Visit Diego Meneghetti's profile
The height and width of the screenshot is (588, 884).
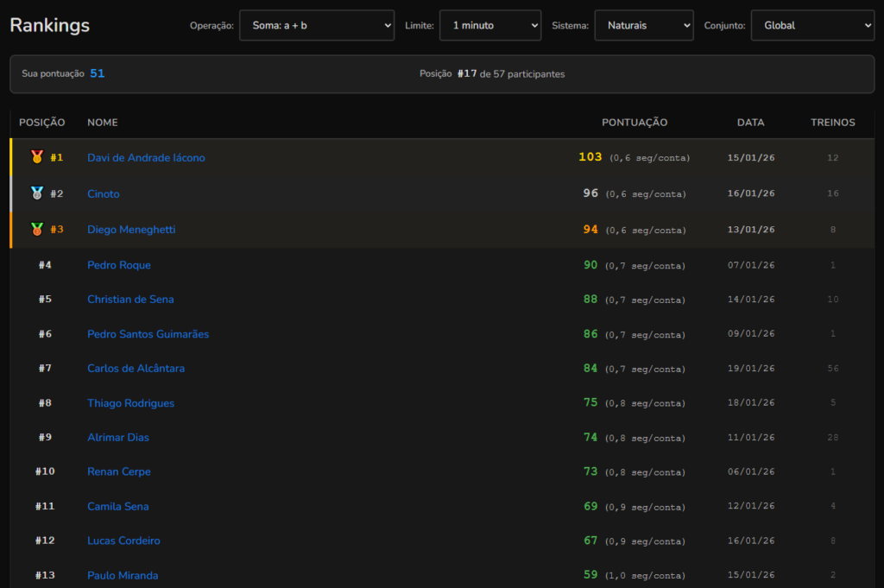coord(130,230)
